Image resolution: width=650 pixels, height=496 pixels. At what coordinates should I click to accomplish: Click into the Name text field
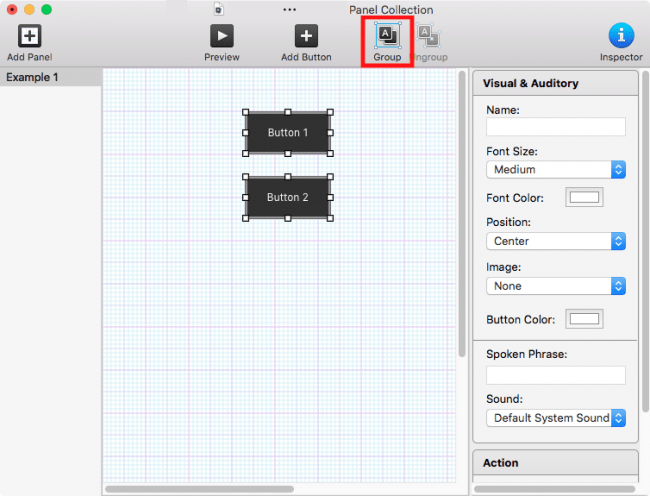pos(555,127)
